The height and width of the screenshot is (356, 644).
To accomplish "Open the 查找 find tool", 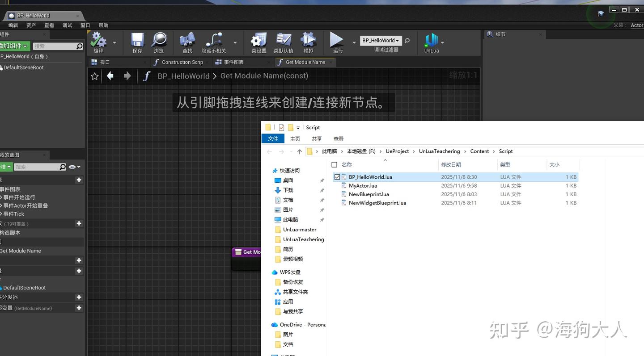I will click(x=187, y=40).
